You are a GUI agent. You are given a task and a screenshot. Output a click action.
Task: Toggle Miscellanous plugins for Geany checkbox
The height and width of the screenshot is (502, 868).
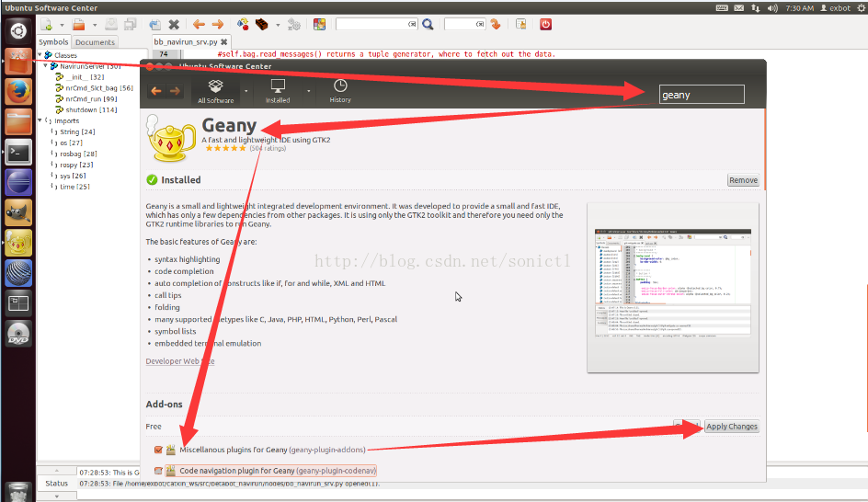pos(158,450)
